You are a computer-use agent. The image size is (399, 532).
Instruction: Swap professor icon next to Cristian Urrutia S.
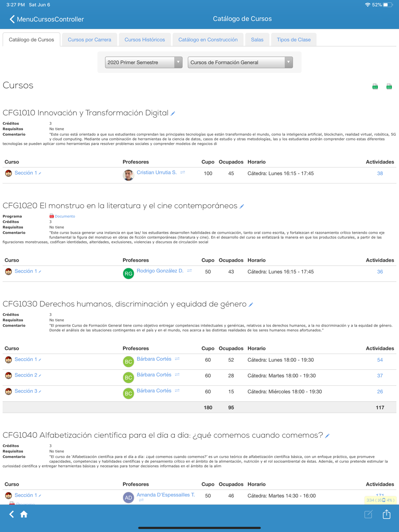click(x=183, y=173)
